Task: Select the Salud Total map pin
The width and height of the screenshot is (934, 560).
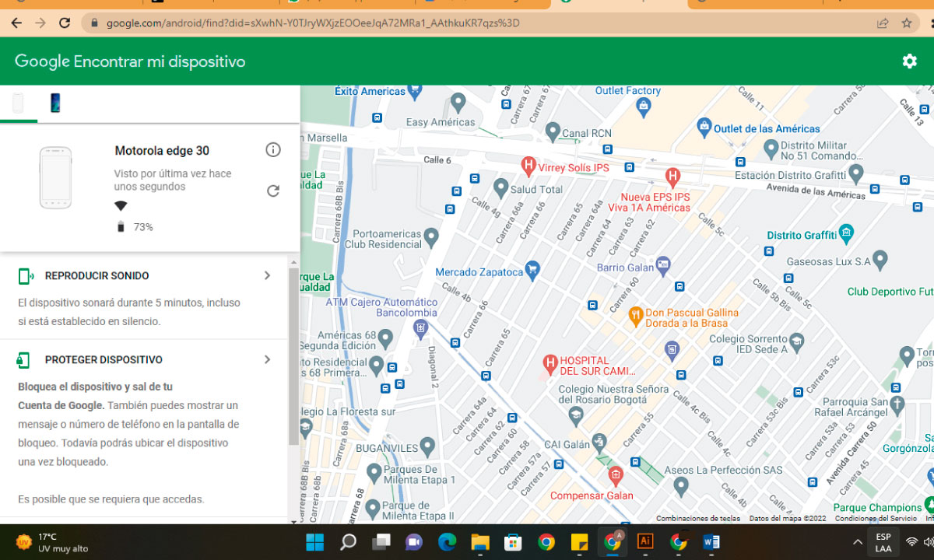Action: point(501,187)
